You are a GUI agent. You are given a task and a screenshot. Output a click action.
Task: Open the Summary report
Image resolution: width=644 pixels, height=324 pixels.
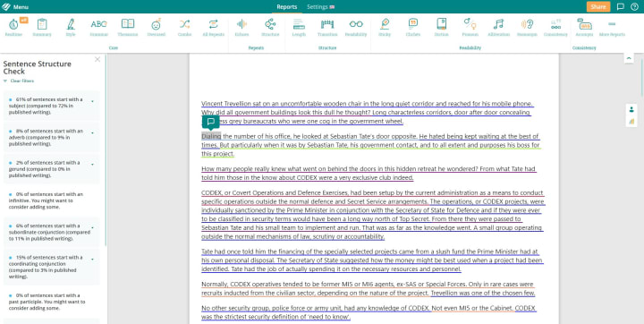pyautogui.click(x=42, y=27)
